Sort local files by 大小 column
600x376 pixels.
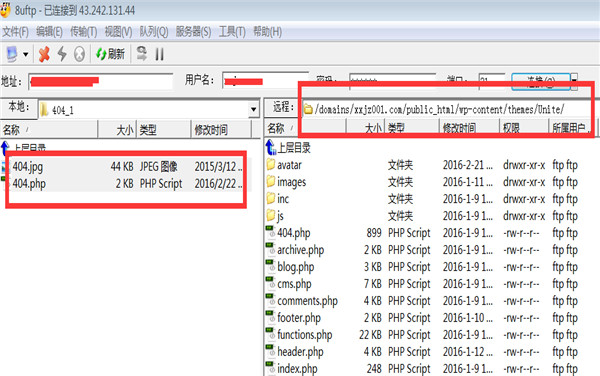[x=117, y=130]
